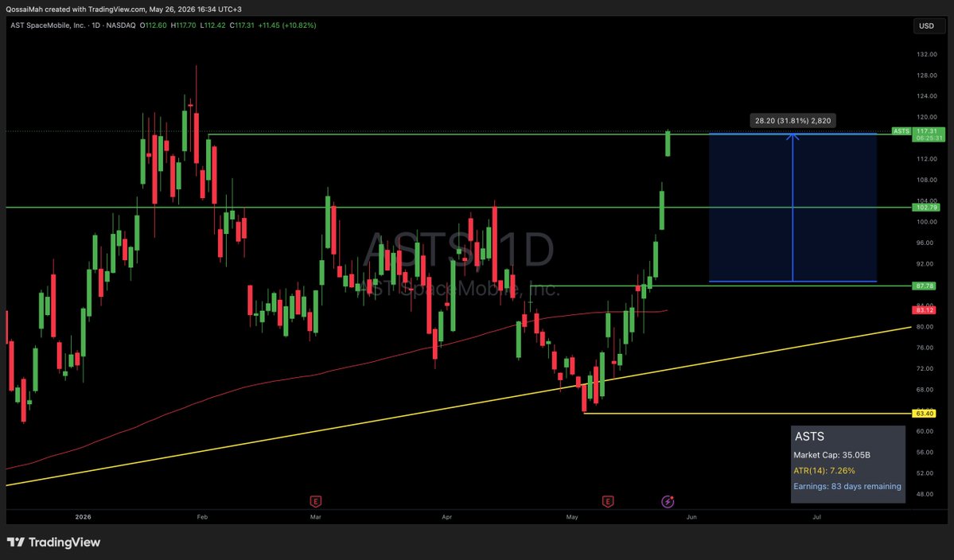Select the 102.79 price level label

pyautogui.click(x=926, y=208)
